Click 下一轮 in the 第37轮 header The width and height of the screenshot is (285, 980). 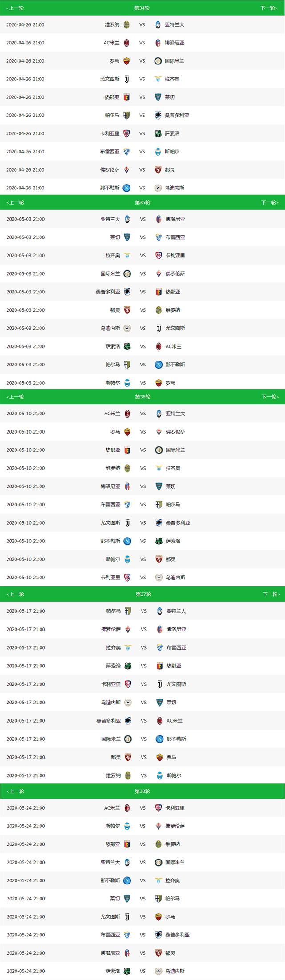271,594
